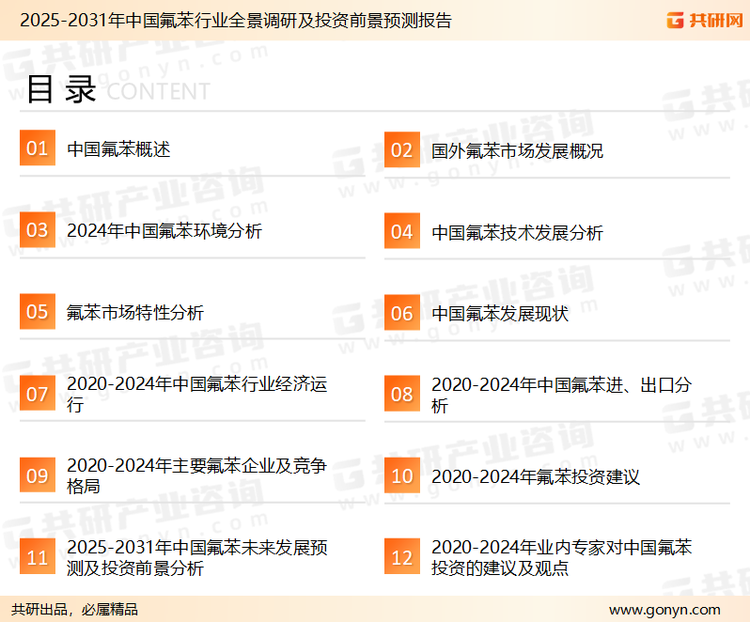The height and width of the screenshot is (622, 750).
Task: Click the orange 08 number badge
Action: [402, 394]
